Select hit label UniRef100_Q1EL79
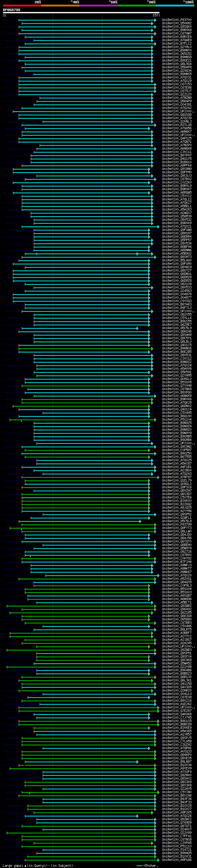197x868 pixels. coord(176,481)
